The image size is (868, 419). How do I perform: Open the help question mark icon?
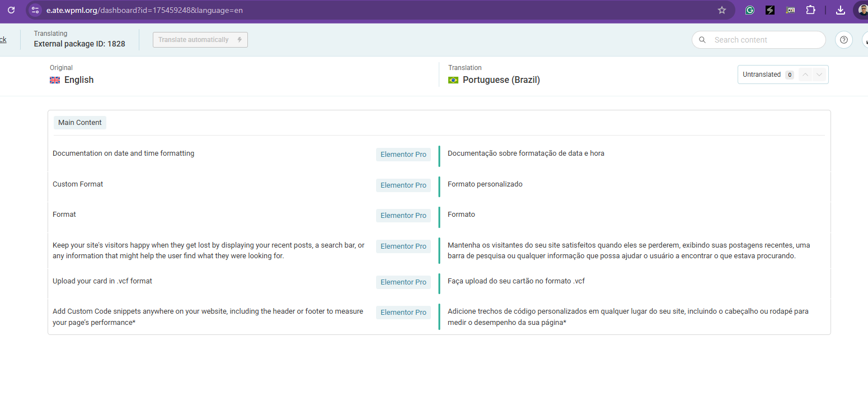[844, 40]
